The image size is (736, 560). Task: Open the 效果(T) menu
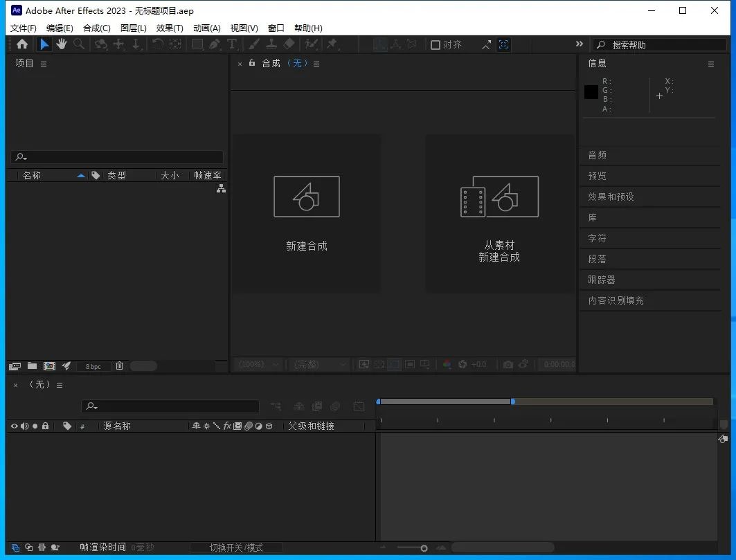pos(170,28)
